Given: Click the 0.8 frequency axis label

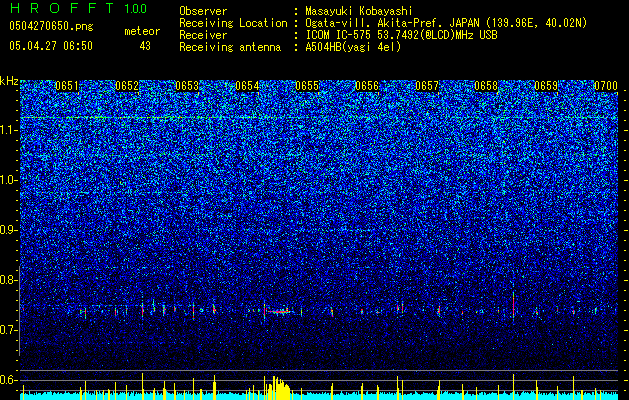Looking at the screenshot, I should tap(8, 280).
